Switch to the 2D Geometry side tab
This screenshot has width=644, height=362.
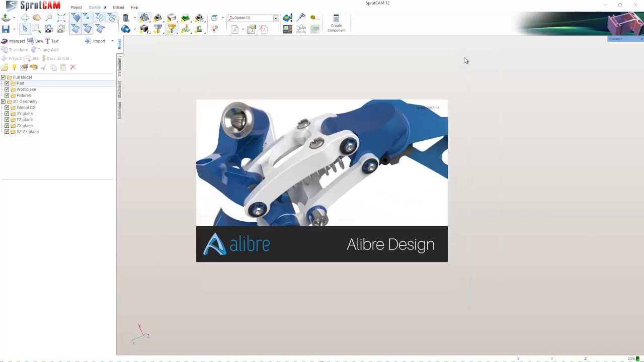point(120,66)
